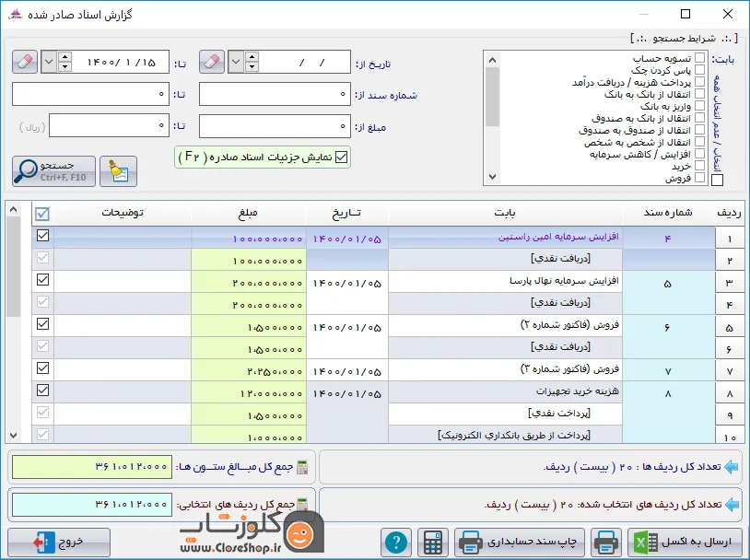
Task: Uncheck row 1 افزایش سرمایه امین راستین
Action: 42,235
